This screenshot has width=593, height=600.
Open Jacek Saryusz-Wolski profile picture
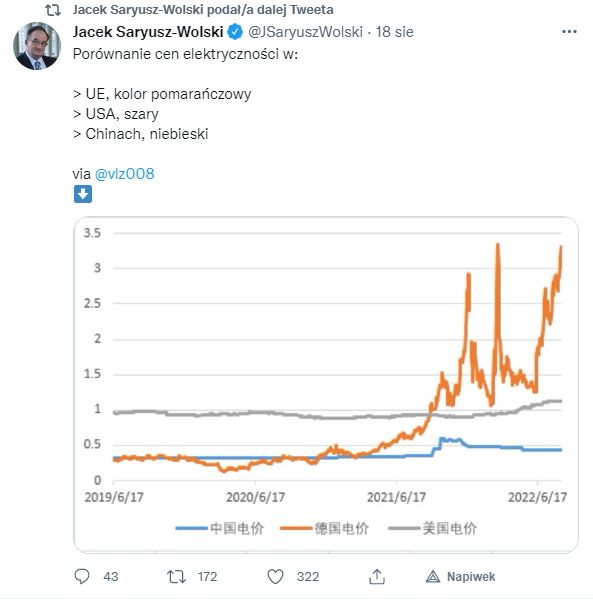point(37,46)
